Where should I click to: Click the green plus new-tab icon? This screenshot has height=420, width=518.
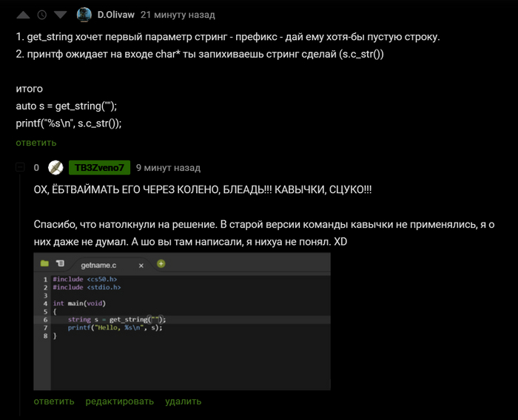(x=161, y=263)
